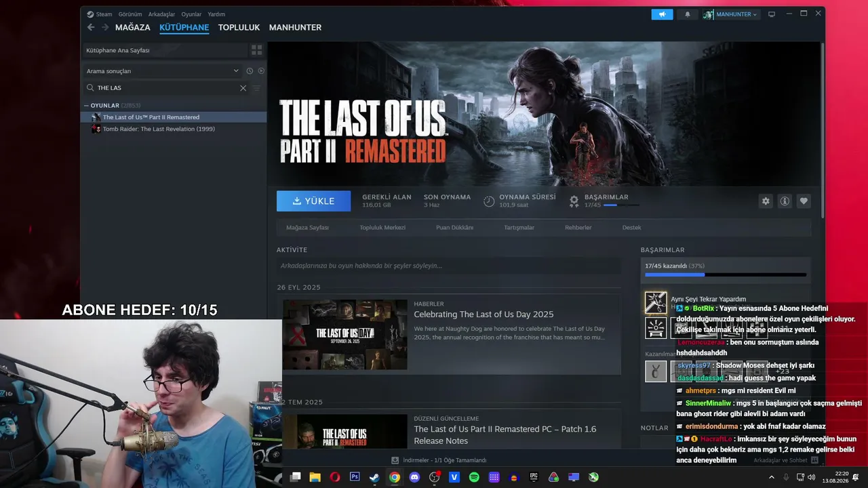Select Tomb Raider: The Last Revelation (1999)
This screenshot has width=868, height=488.
point(174,129)
